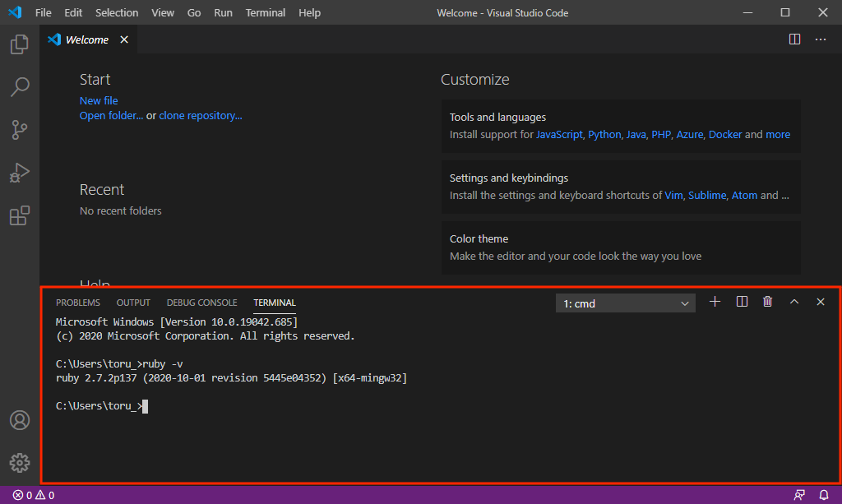Screen dimensions: 842x504
Task: Open errors and warnings in status bar
Action: pos(33,496)
